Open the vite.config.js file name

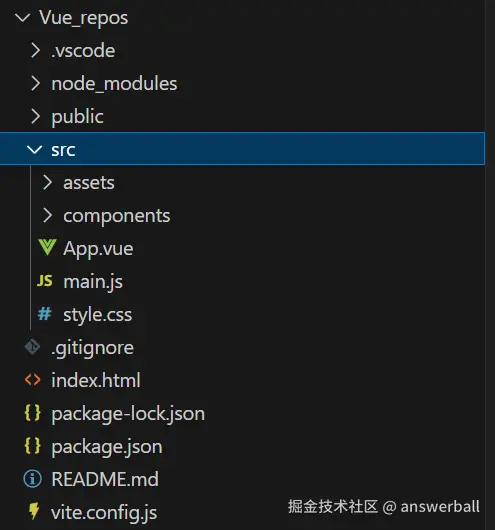[x=104, y=512]
